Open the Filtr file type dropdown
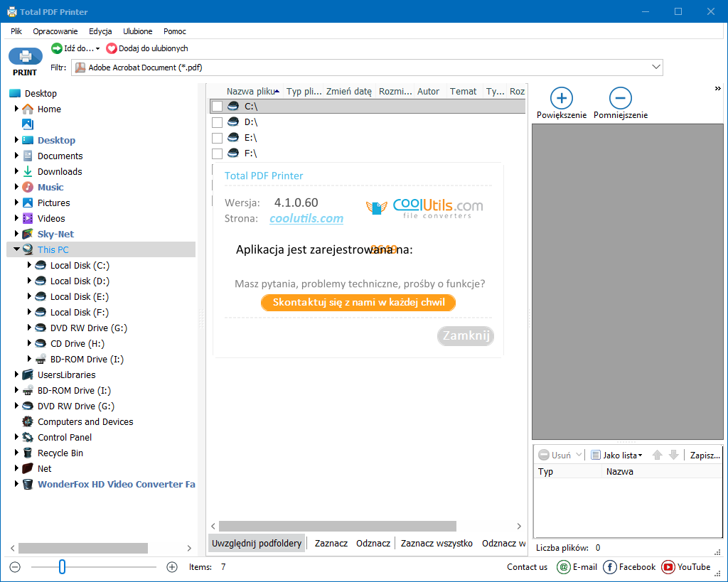The image size is (728, 582). tap(656, 68)
